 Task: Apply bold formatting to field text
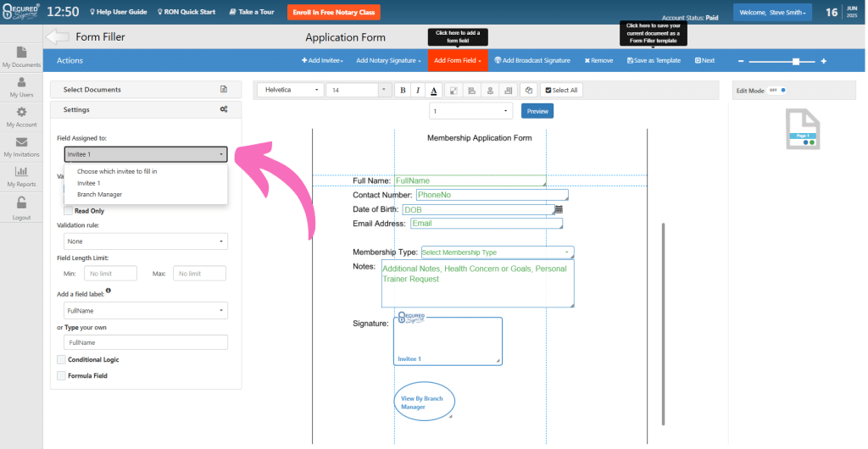tap(403, 91)
